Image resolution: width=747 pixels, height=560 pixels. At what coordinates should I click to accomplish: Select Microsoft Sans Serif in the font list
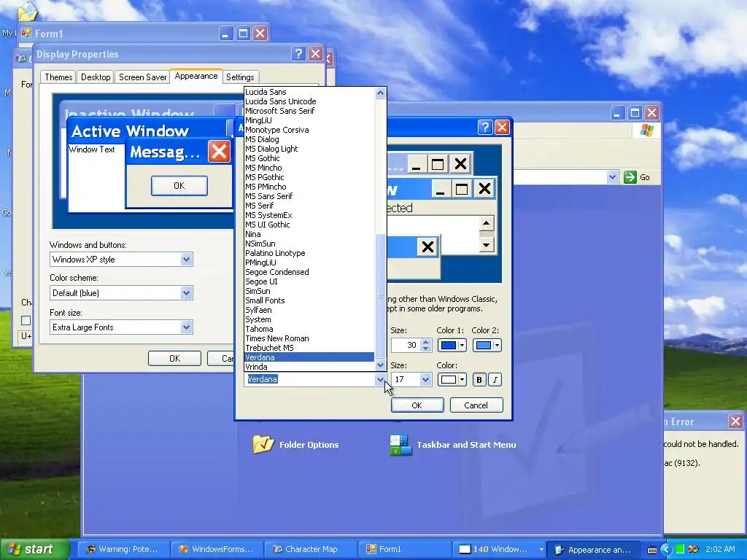click(309, 111)
